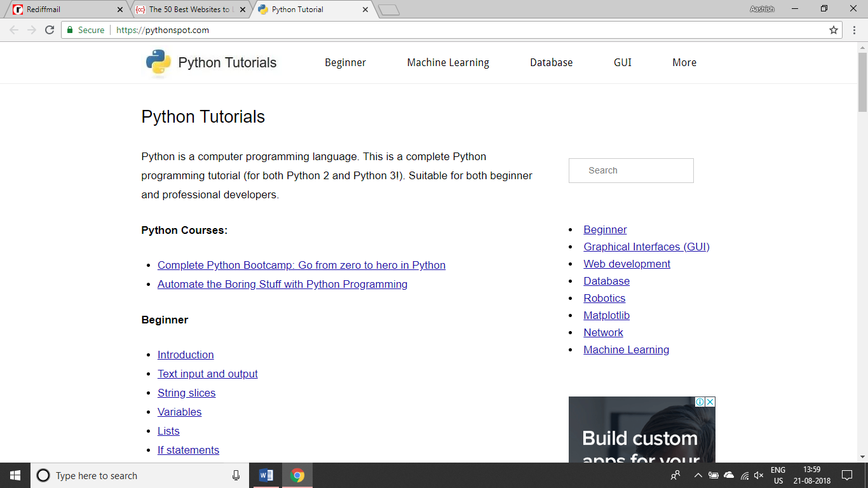Open sidebar Graphical Interfaces (GUI) link
Viewport: 868px width, 488px height.
click(x=646, y=247)
